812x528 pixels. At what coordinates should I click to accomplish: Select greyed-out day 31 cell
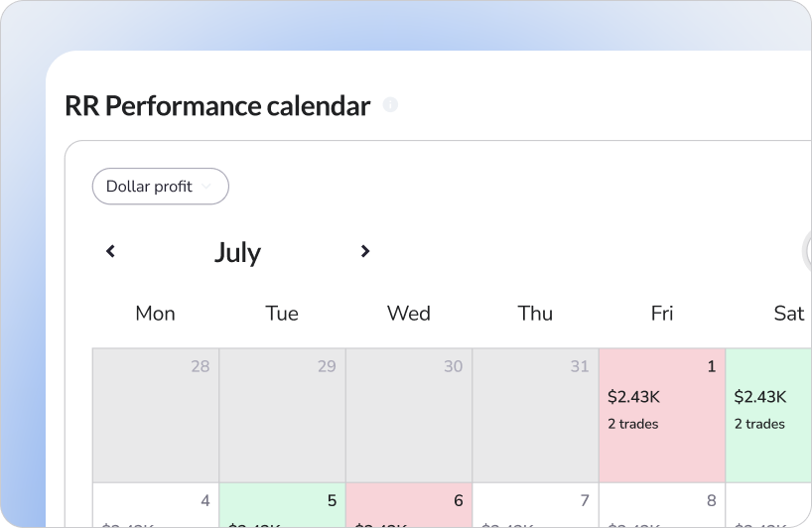[x=535, y=416]
